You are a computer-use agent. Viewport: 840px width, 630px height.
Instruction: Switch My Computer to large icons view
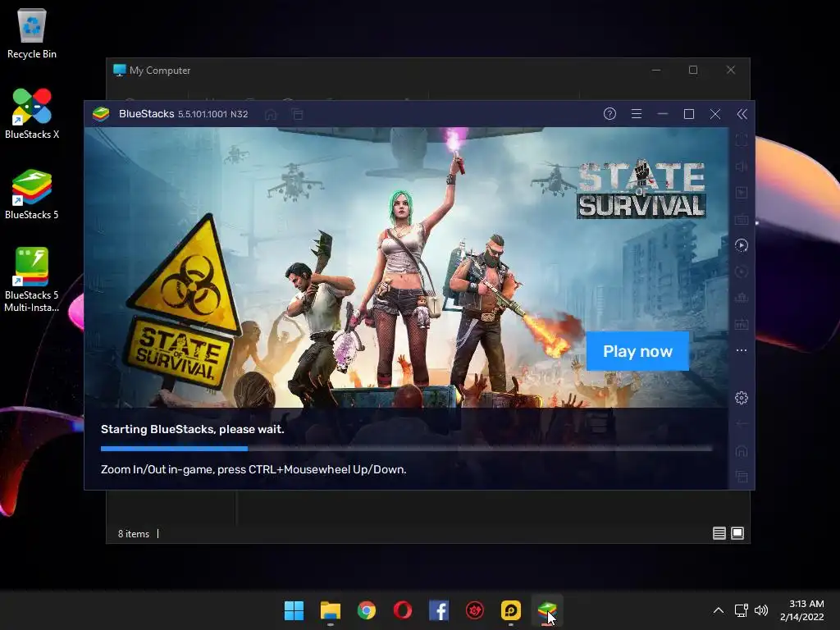point(737,533)
